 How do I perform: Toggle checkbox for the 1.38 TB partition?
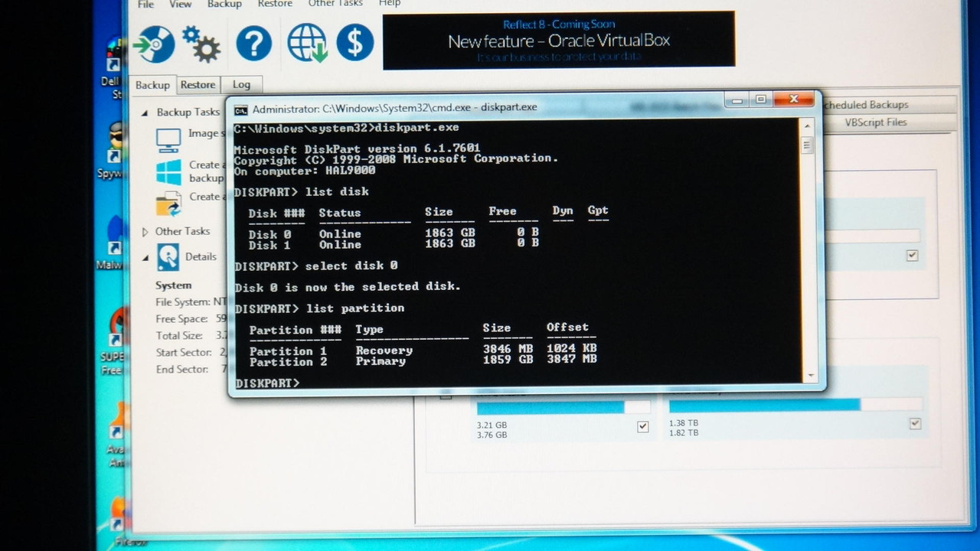pos(915,423)
